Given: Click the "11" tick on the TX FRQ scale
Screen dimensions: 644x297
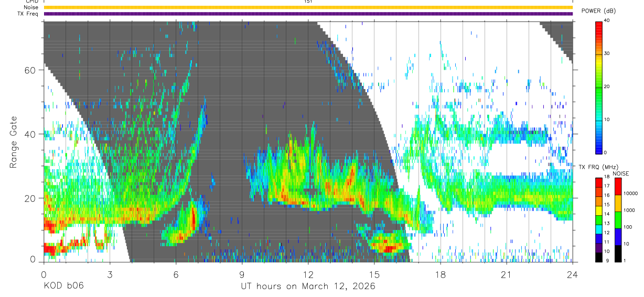Looking at the screenshot, I should pyautogui.click(x=607, y=242).
